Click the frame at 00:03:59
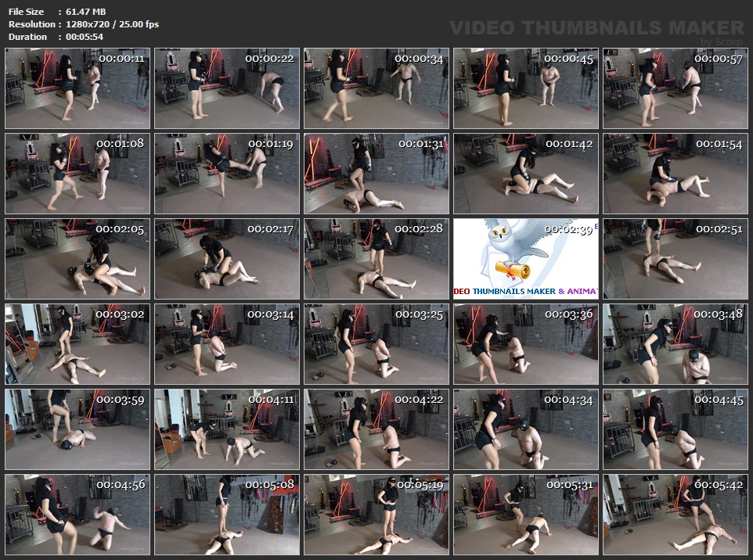753x560 pixels. click(x=77, y=429)
